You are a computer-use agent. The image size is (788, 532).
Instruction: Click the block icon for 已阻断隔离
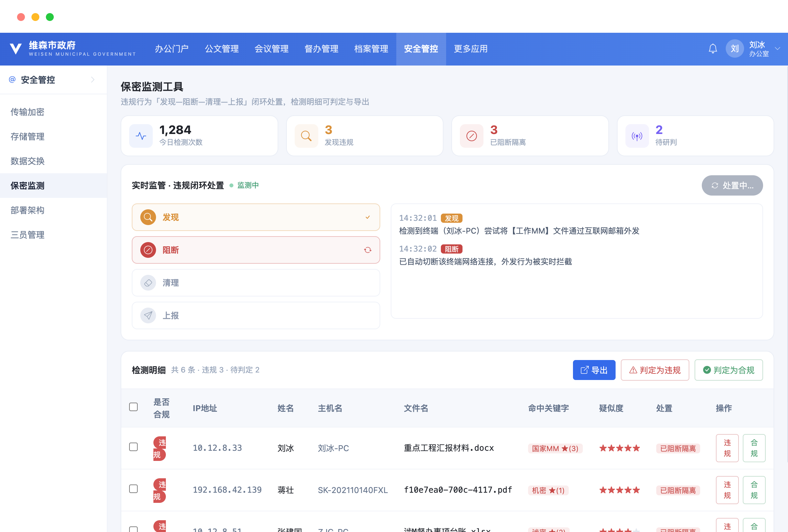tap(471, 136)
